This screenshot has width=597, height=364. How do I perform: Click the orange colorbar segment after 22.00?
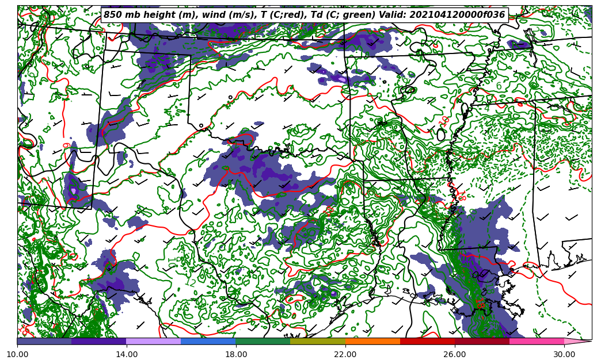372,341
